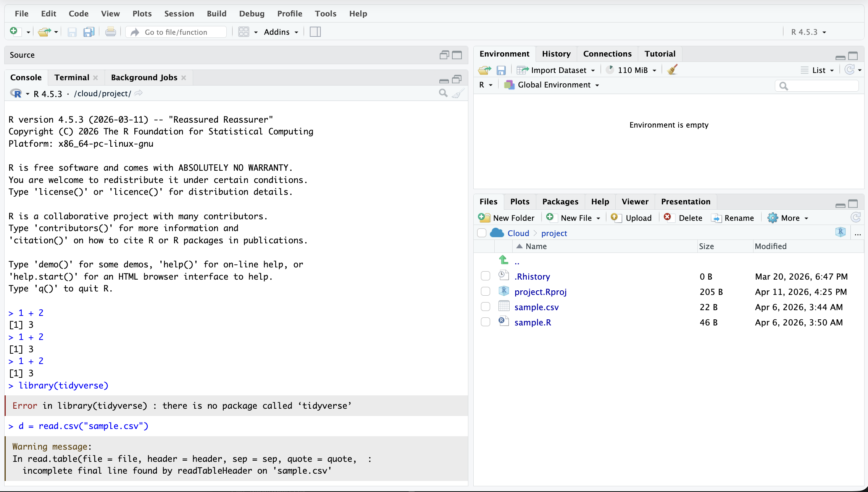The width and height of the screenshot is (868, 492).
Task: Open the Session menu
Action: click(x=179, y=14)
